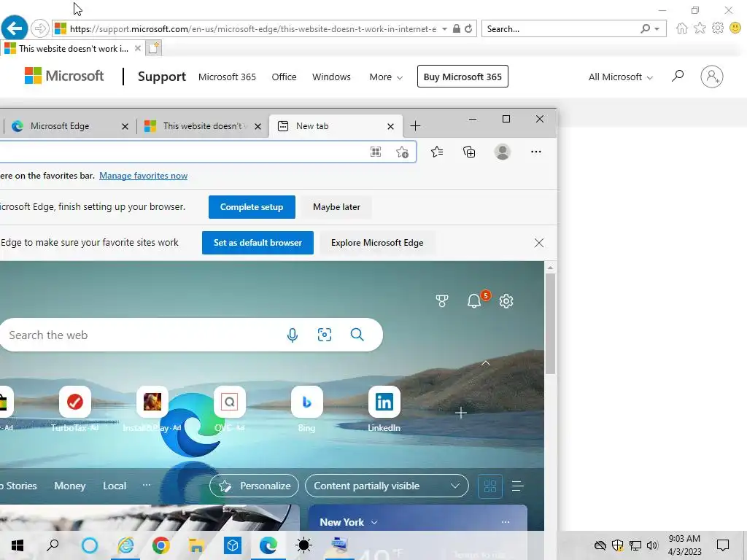Click the Edge page scrollbar thumb
This screenshot has height=560, width=747.
550,324
